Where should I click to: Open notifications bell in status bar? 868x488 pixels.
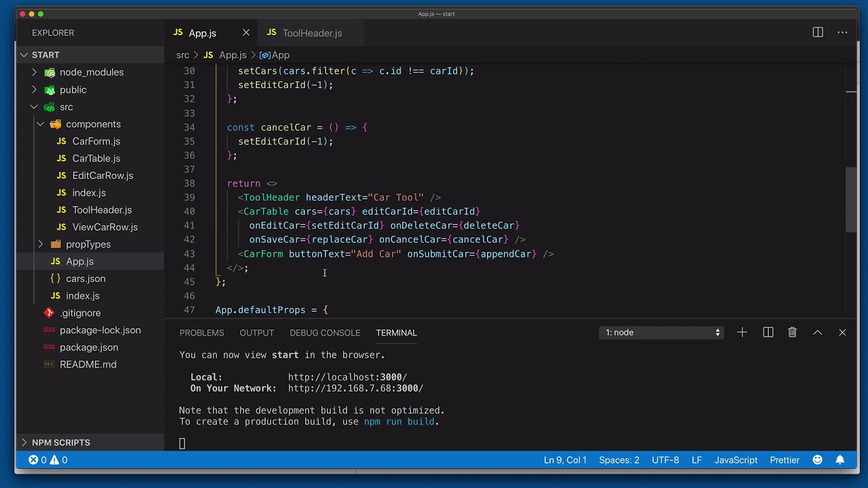(x=840, y=460)
